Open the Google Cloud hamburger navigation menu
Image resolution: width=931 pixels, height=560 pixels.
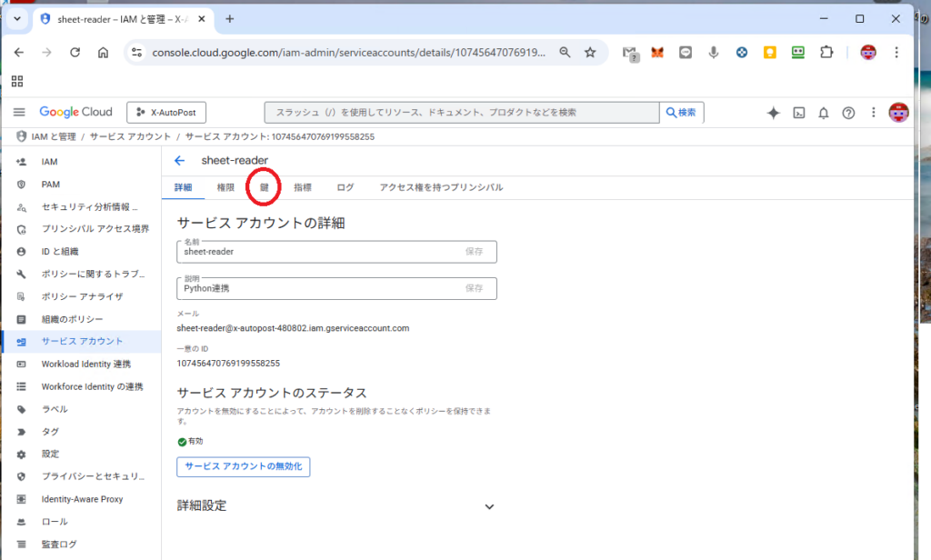pyautogui.click(x=19, y=113)
